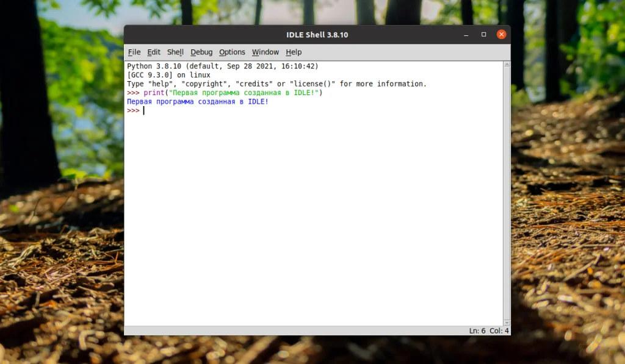Open the Debug menu
This screenshot has width=625, height=364.
[201, 52]
